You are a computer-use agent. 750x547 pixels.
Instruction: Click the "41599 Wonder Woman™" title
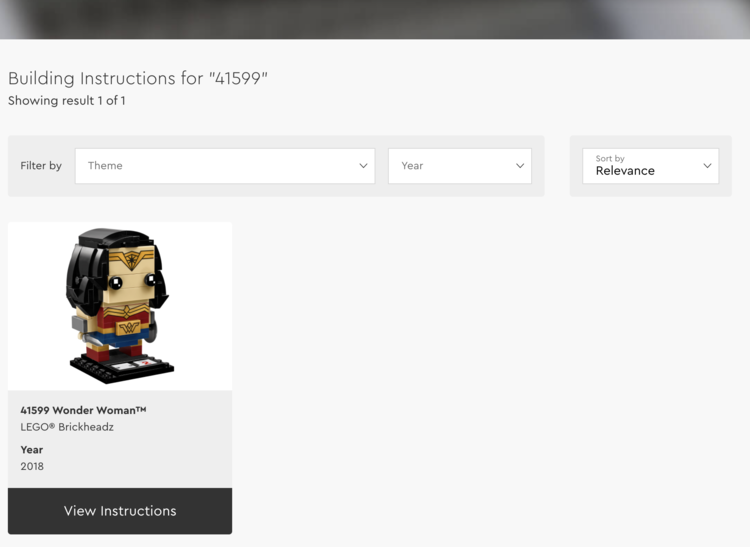tap(83, 410)
